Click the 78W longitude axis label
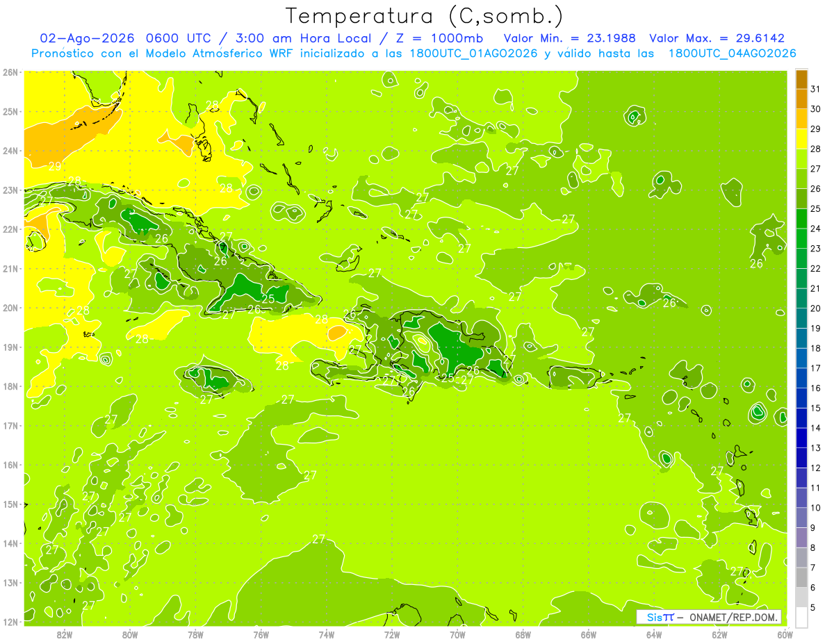 [195, 634]
